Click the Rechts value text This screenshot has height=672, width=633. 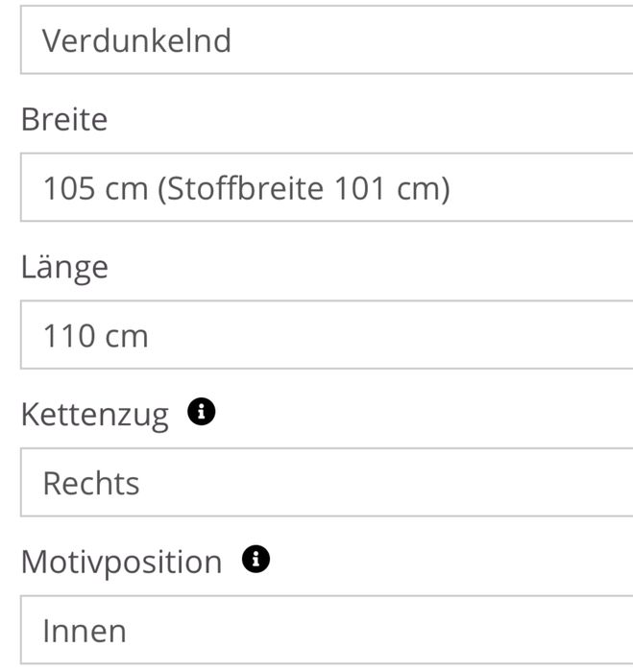coord(91,483)
